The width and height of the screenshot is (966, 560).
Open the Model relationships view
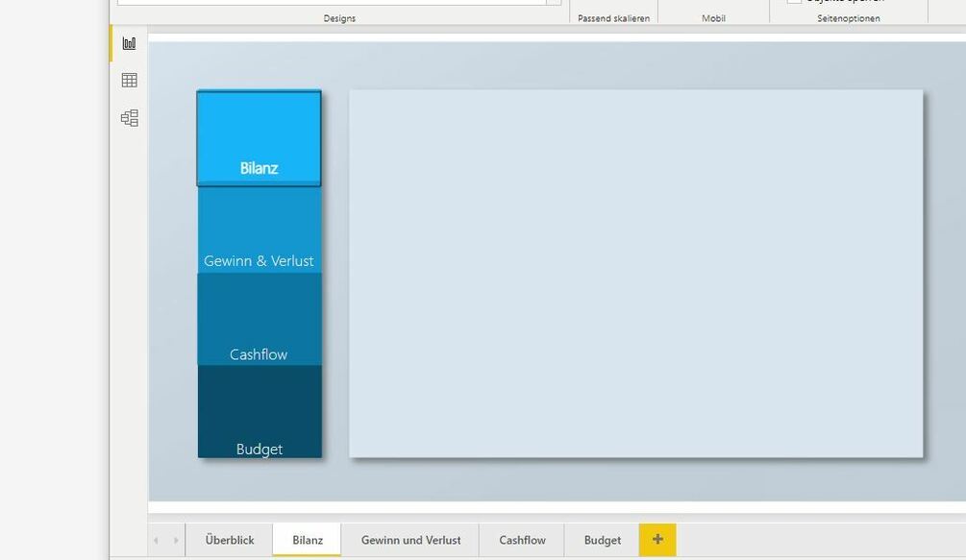(130, 117)
